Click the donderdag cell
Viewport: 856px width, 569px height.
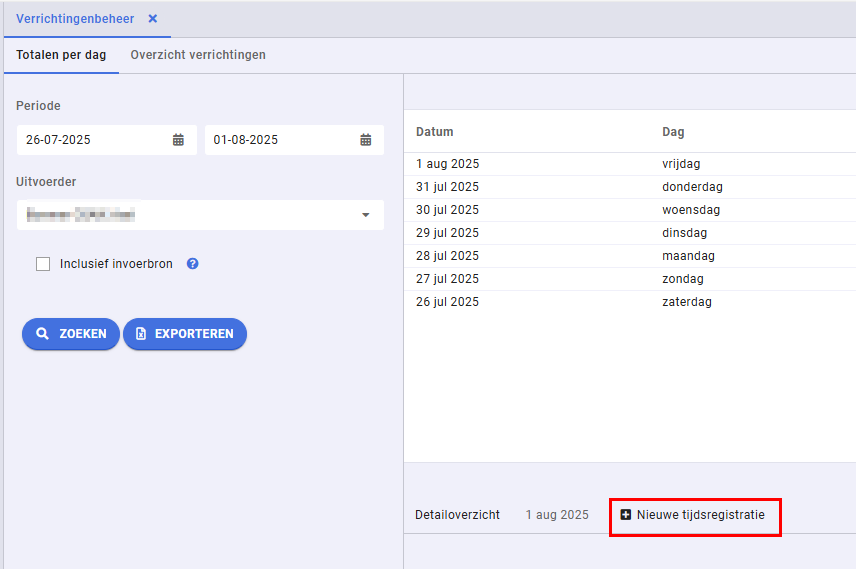pos(692,187)
